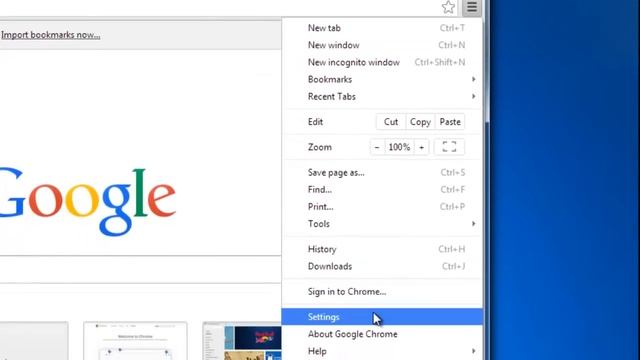Click the bookmark star icon
The width and height of the screenshot is (640, 360).
tap(448, 7)
